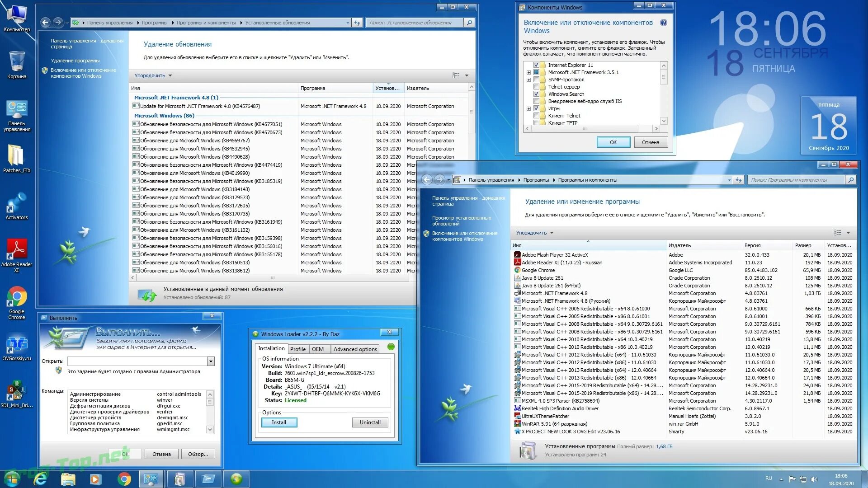Click the volume speaker tray icon
This screenshot has width=868, height=488.
click(x=814, y=479)
